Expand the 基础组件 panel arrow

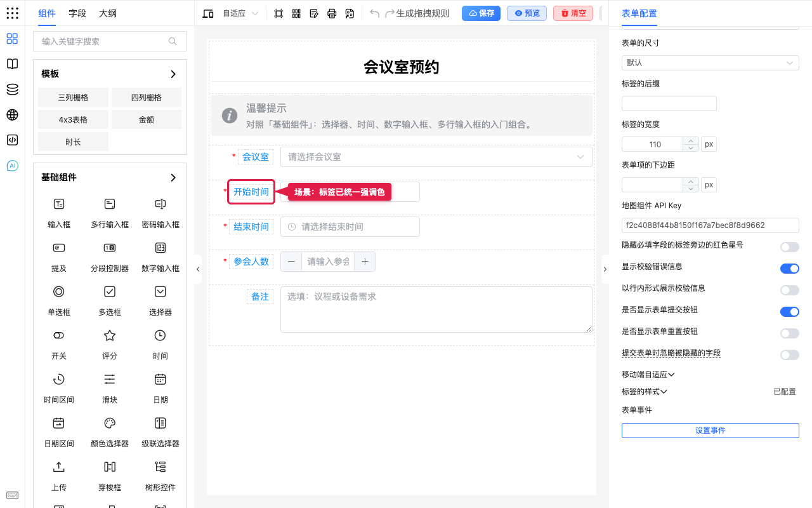(173, 178)
